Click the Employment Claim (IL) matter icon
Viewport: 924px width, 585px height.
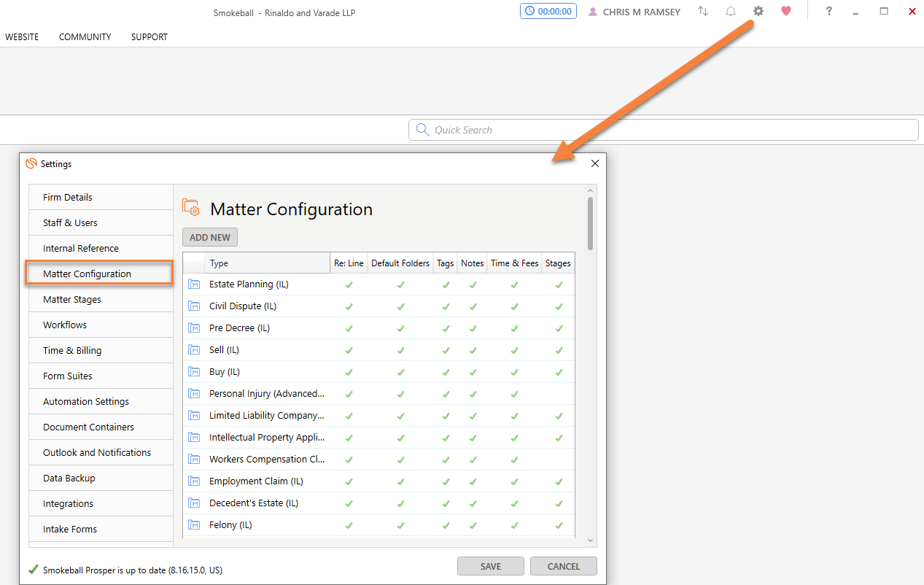coord(194,481)
